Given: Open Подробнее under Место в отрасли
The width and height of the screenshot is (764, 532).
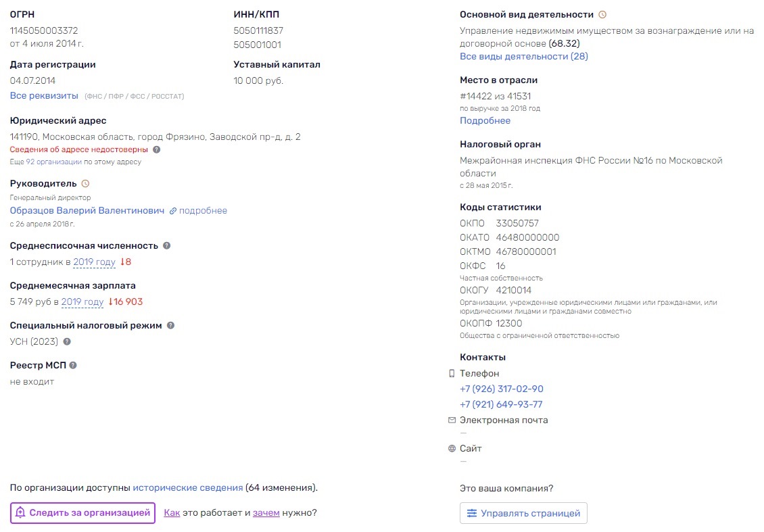Looking at the screenshot, I should coord(485,120).
